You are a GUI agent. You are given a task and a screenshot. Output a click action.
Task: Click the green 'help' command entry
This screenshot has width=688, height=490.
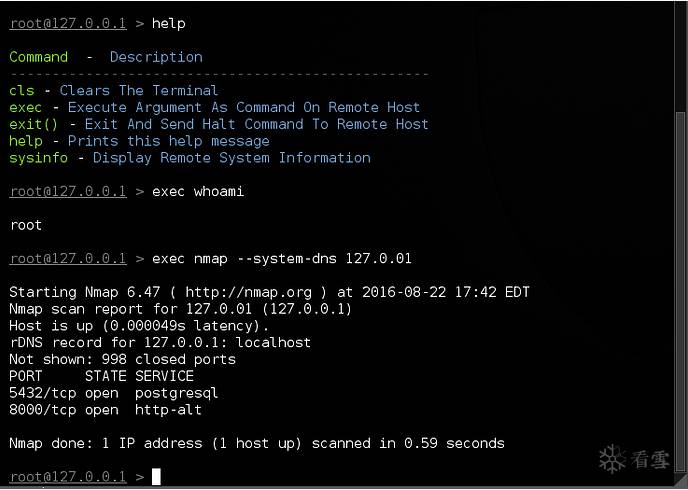click(x=26, y=141)
